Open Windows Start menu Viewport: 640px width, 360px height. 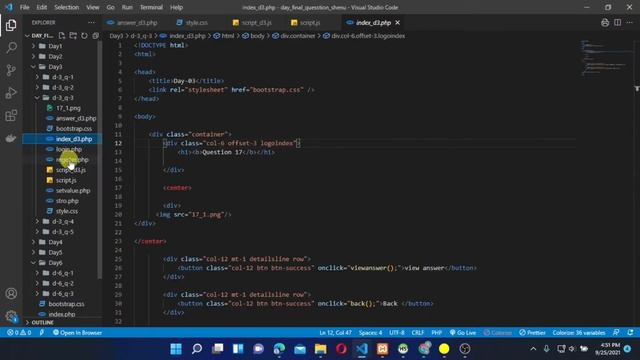point(176,349)
